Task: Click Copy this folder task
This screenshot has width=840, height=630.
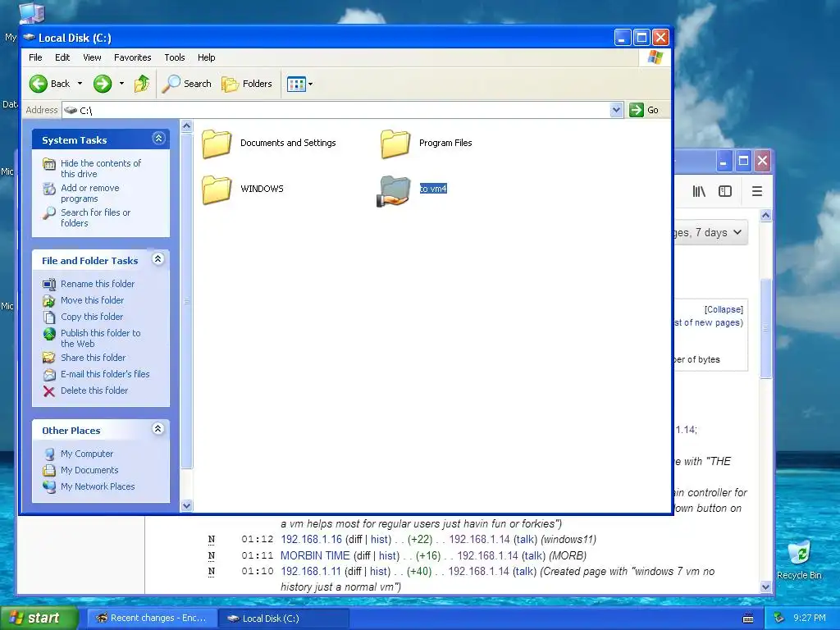Action: (92, 317)
